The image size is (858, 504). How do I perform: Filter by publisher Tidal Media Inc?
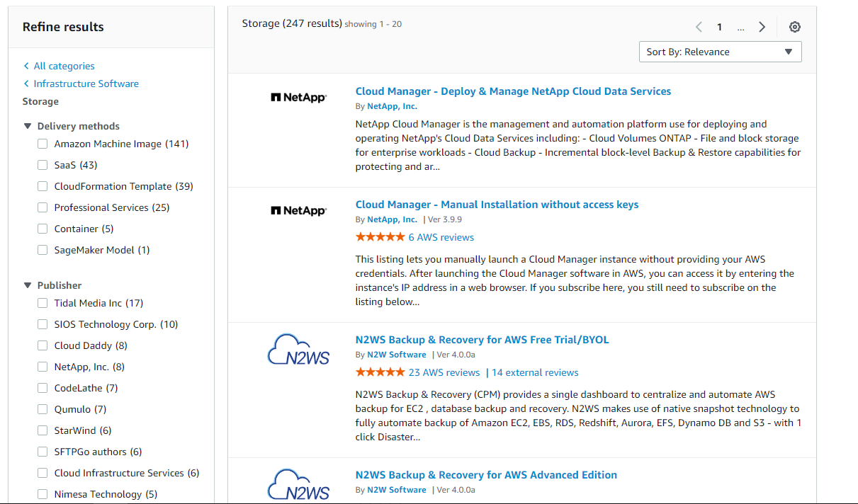coord(43,303)
